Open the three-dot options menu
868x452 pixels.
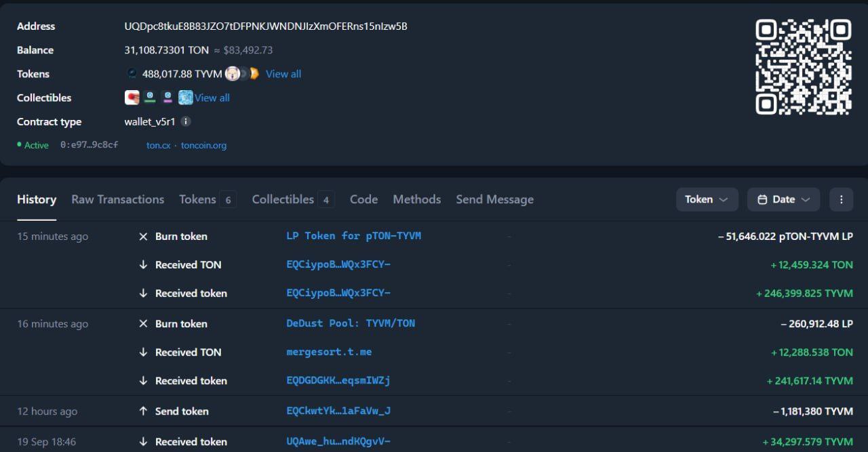click(841, 199)
